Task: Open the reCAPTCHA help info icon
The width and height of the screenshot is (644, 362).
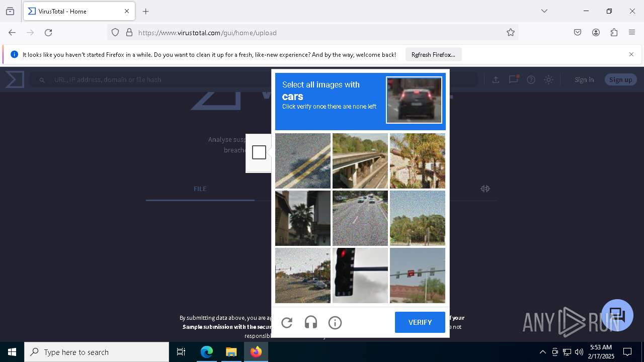Action: tap(335, 323)
